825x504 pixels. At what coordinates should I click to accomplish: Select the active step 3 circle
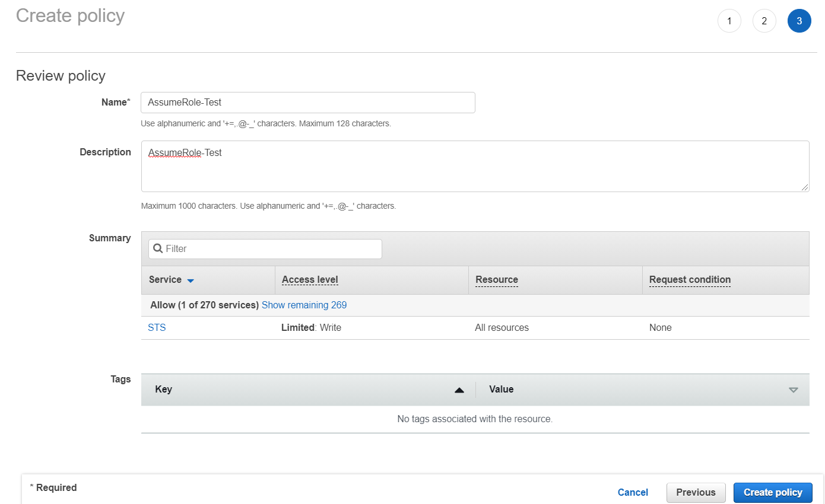(799, 21)
